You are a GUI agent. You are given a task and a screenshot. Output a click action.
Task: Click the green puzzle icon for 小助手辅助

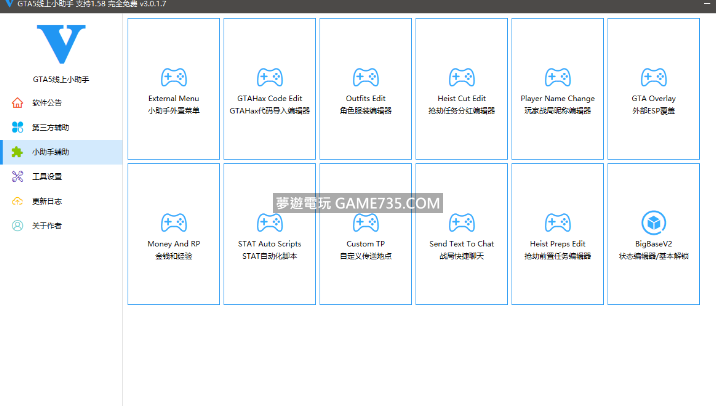(17, 152)
